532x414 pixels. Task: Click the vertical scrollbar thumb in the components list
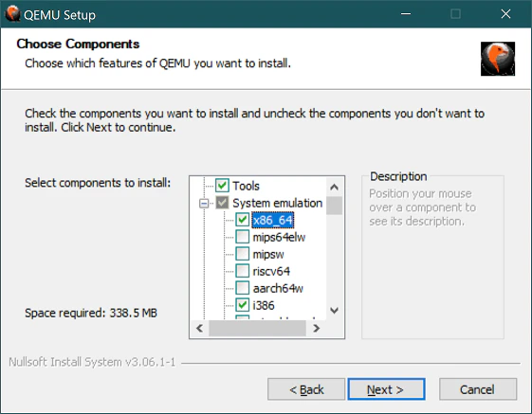[334, 206]
